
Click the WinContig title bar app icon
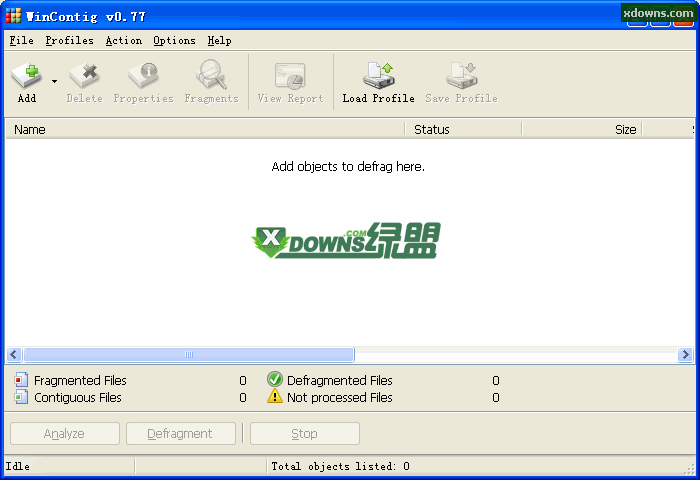[13, 16]
